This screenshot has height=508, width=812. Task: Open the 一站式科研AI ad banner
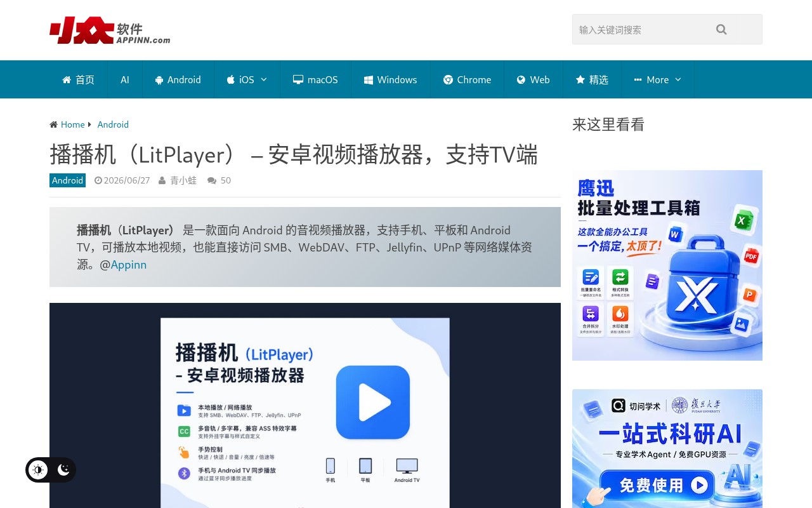tap(667, 448)
